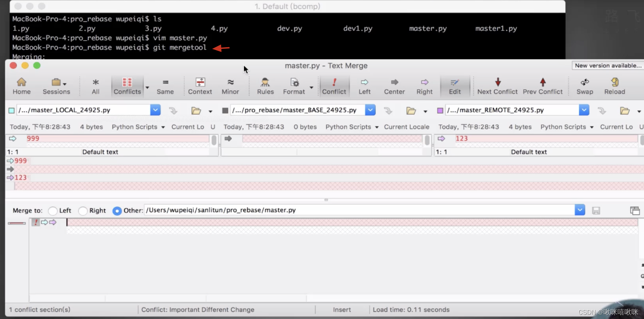This screenshot has height=319, width=644.
Task: Open the Format toolbar button
Action: click(x=294, y=86)
